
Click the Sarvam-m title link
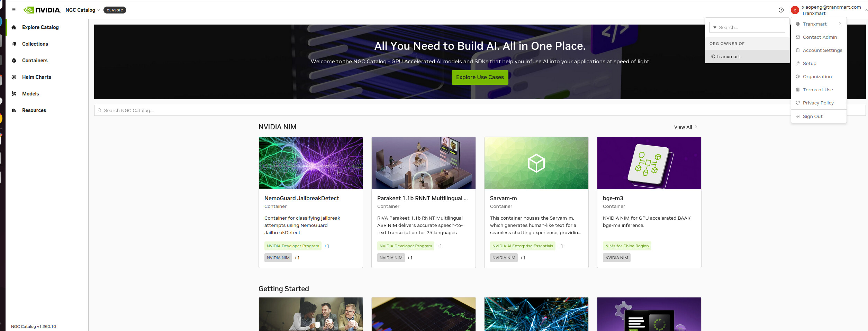(x=503, y=198)
